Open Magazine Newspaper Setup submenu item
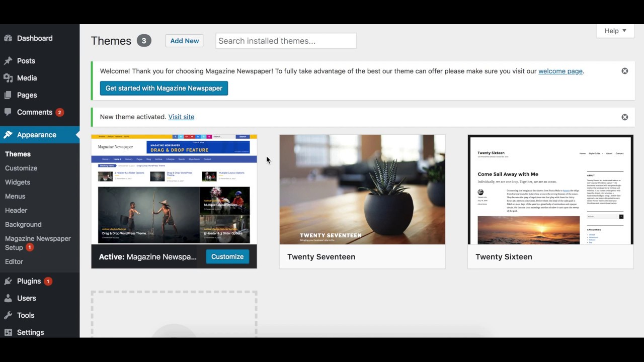This screenshot has width=644, height=362. click(x=38, y=243)
